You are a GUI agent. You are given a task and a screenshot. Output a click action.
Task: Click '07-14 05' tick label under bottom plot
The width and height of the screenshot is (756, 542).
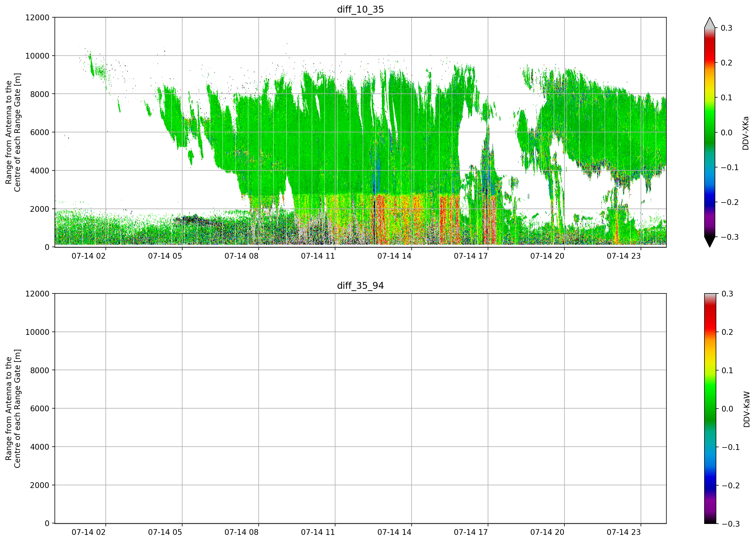(x=165, y=532)
